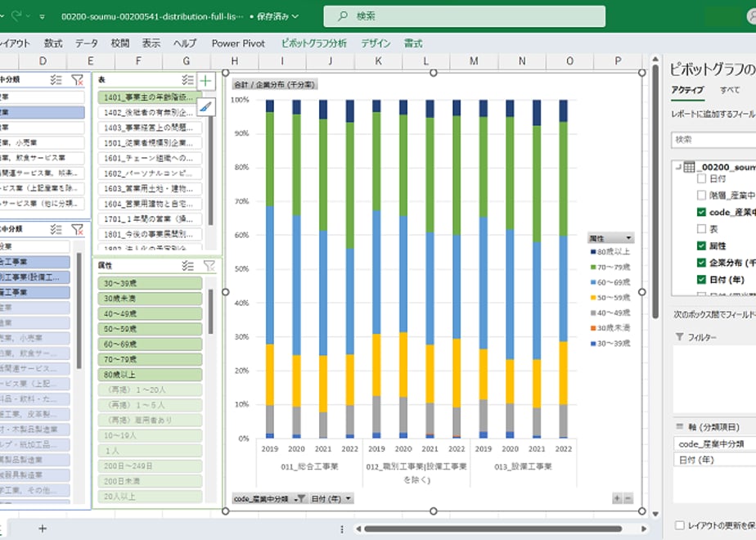The height and width of the screenshot is (540, 756).
Task: Uncheck the 日付 (年) field checkbox
Action: 701,280
